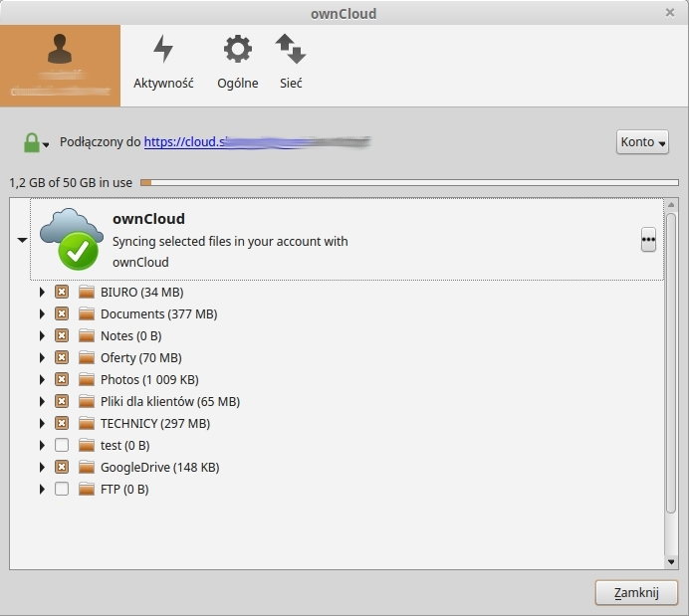The height and width of the screenshot is (616, 689).
Task: Toggle the Notes folder checkbox
Action: [62, 335]
